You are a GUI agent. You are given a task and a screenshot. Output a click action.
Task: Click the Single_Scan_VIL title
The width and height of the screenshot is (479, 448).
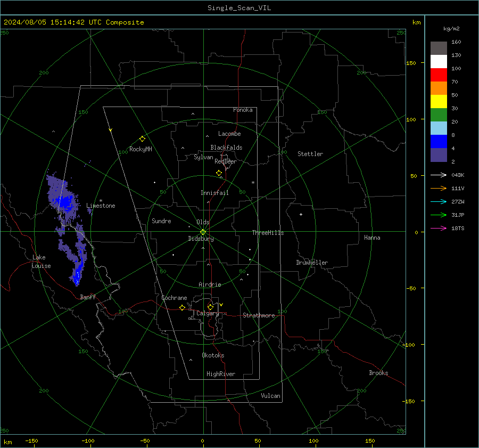(239, 8)
